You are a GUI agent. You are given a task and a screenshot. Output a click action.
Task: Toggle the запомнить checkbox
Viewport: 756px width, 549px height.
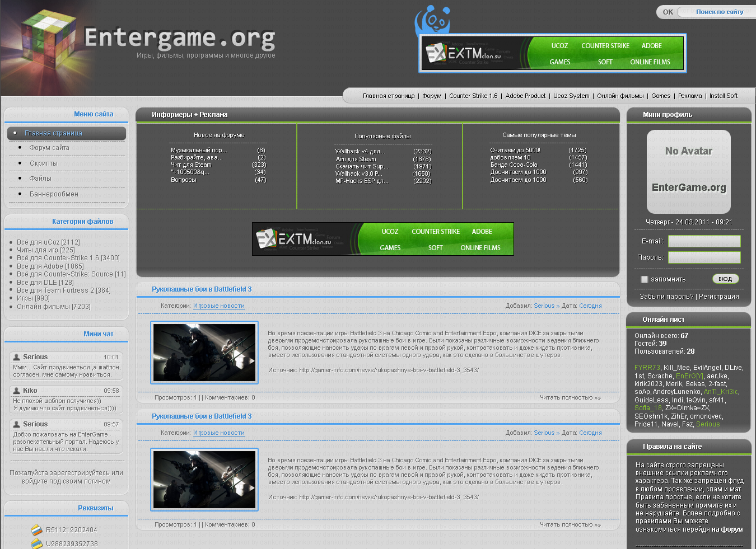[x=644, y=279]
